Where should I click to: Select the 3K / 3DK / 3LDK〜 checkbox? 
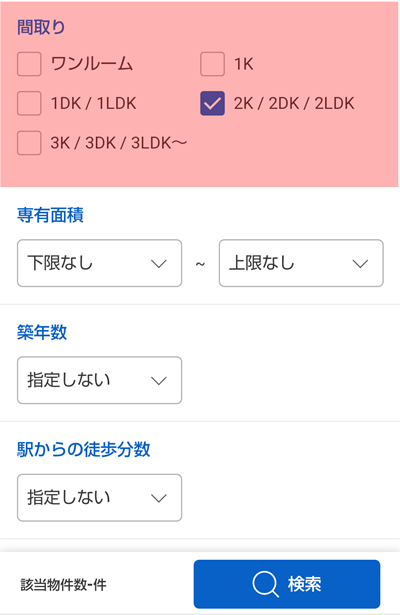click(29, 143)
